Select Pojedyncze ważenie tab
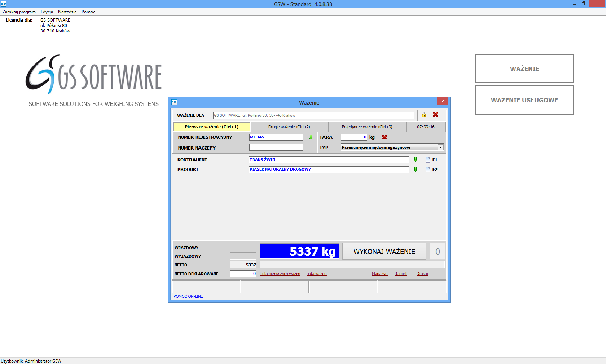The image size is (606, 364). 367,127
